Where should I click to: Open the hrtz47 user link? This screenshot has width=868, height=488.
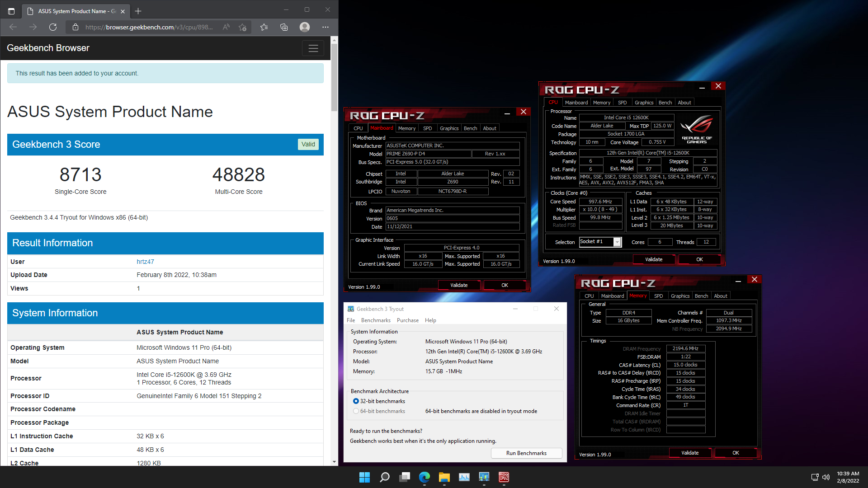tap(145, 262)
